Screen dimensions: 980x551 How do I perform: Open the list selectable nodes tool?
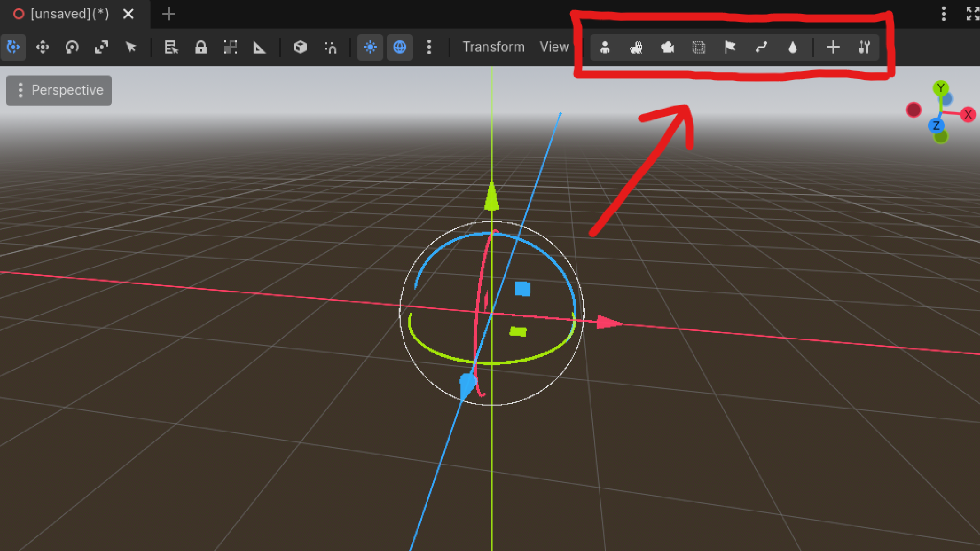171,47
